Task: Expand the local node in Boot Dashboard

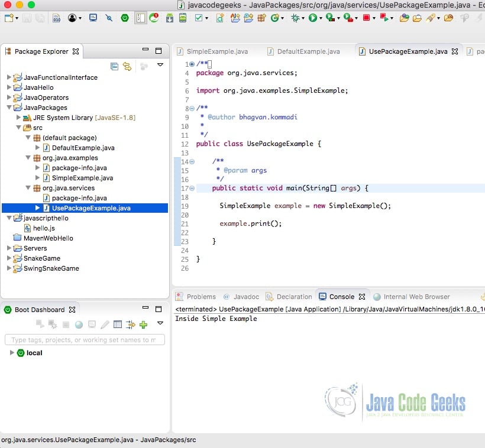Action: (12, 352)
